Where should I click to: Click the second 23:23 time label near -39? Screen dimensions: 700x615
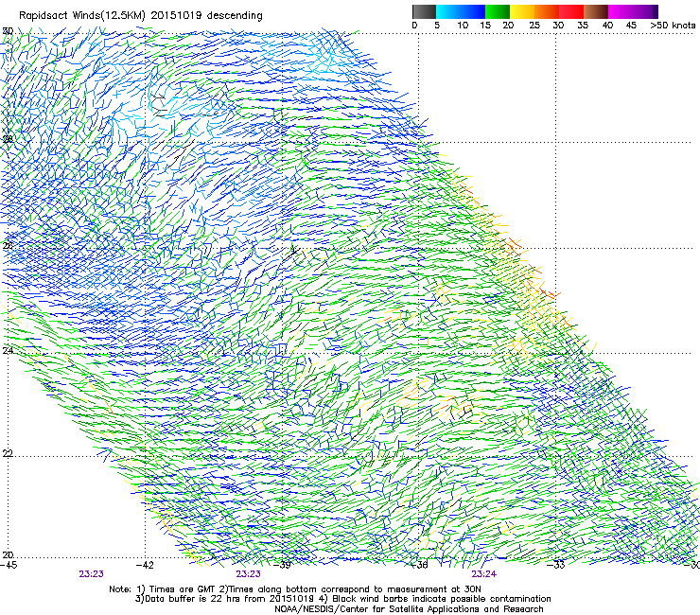248,574
